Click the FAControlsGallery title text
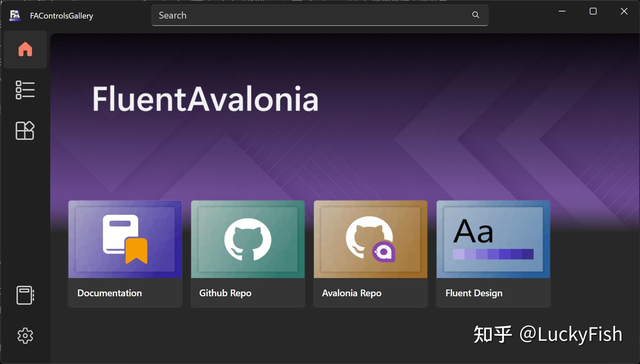This screenshot has height=364, width=640. [61, 16]
